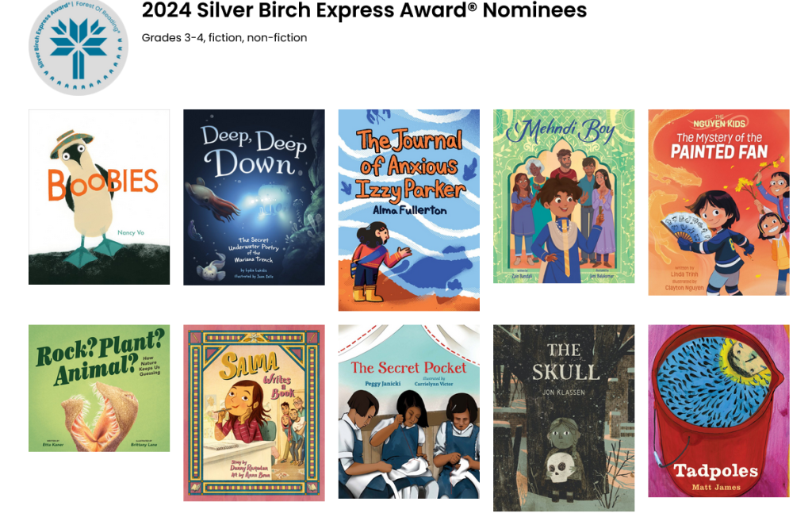Select the Rock? Plant? Animal? book cover
The width and height of the screenshot is (812, 517).
(x=99, y=388)
